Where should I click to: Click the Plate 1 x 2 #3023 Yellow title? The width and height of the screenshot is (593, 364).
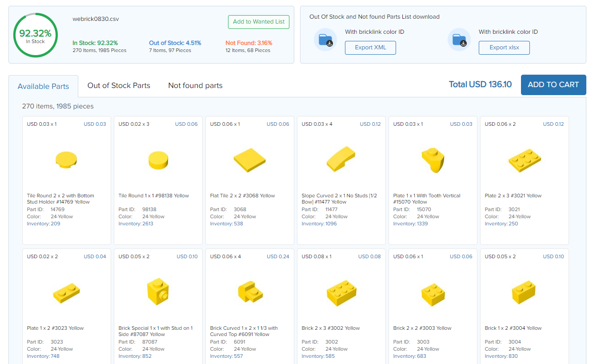[x=56, y=328]
